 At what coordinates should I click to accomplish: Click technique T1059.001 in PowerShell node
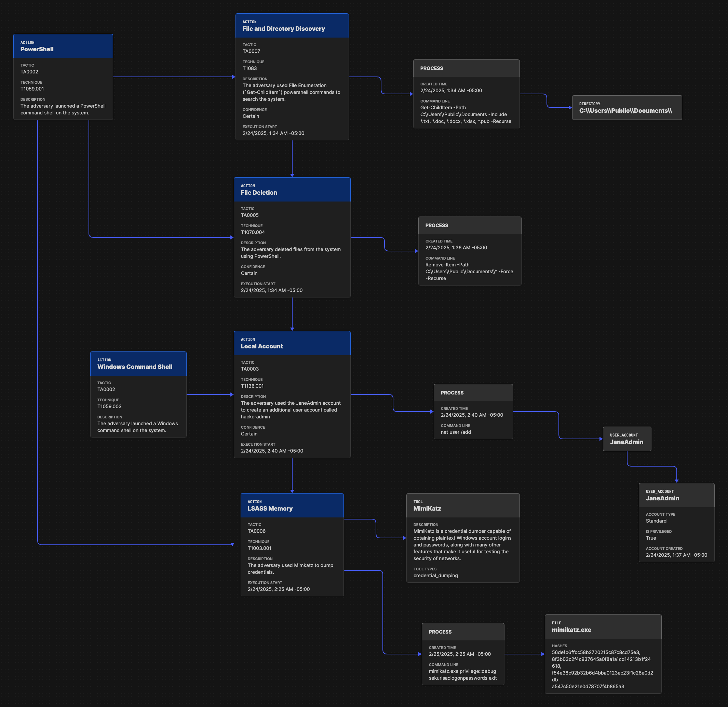[x=32, y=89]
